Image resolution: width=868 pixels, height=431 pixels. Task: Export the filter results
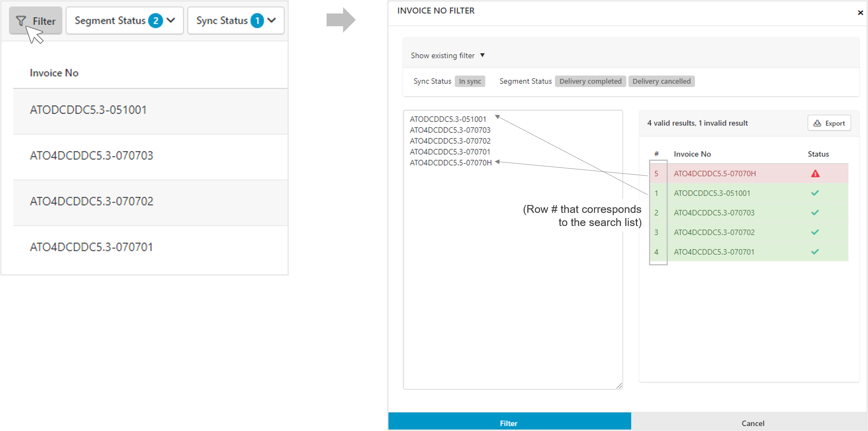(829, 123)
